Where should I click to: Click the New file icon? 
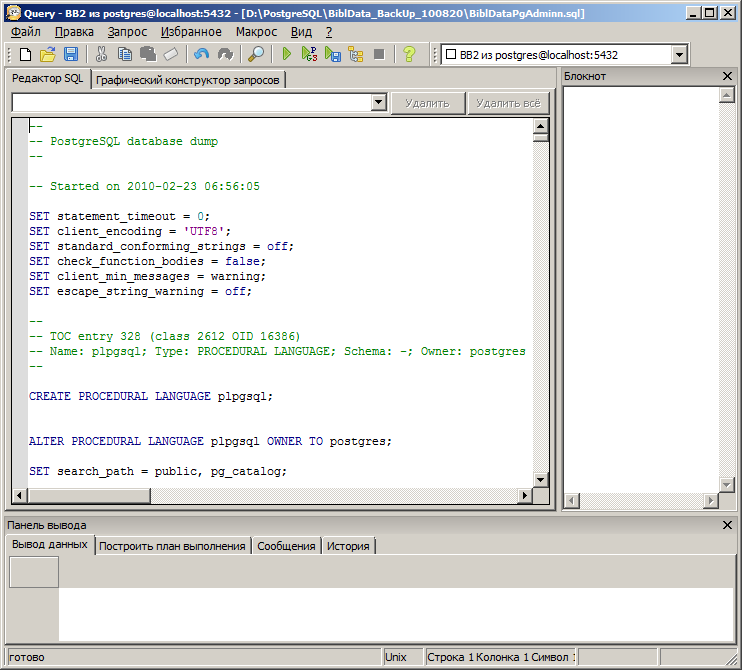tap(26, 54)
